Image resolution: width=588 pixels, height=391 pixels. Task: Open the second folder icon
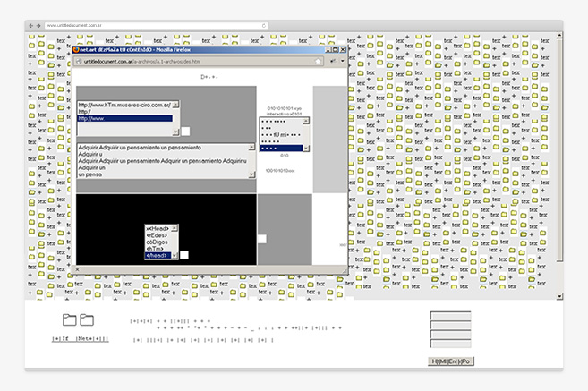pyautogui.click(x=87, y=319)
